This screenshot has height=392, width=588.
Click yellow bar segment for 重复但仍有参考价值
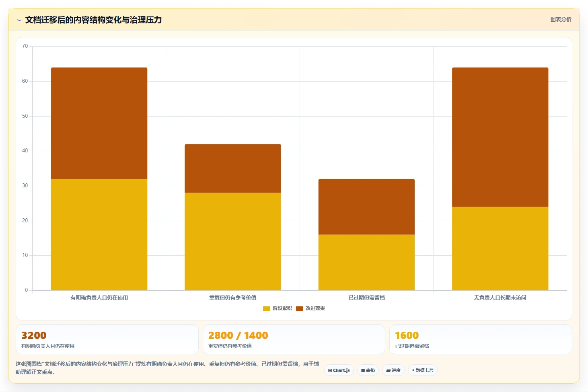(233, 242)
